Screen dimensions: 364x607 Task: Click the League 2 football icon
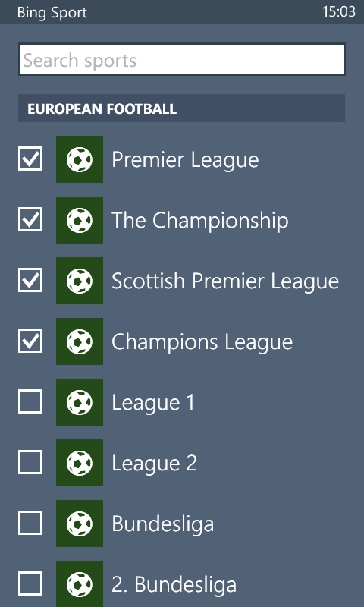(80, 463)
